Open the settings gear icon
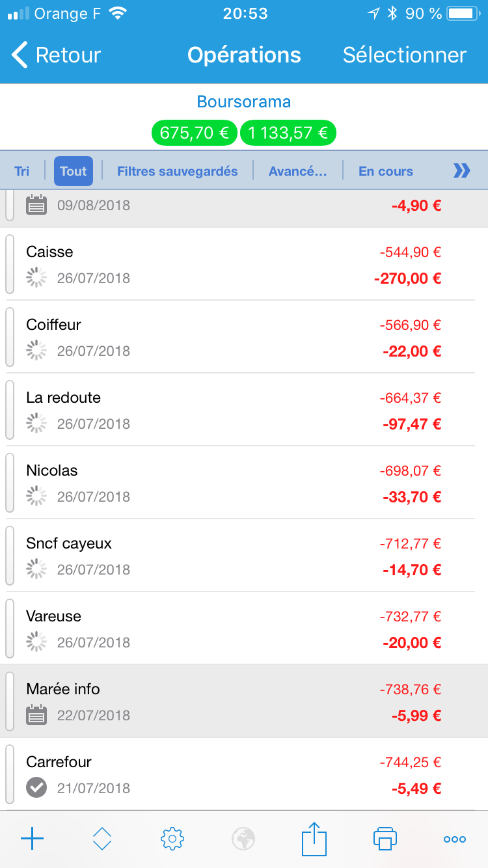The image size is (488, 868). (x=172, y=839)
